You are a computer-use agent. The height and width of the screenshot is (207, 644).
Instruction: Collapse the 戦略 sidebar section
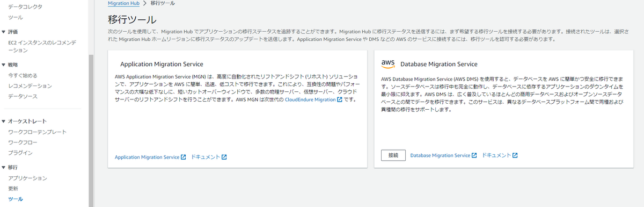(x=4, y=65)
